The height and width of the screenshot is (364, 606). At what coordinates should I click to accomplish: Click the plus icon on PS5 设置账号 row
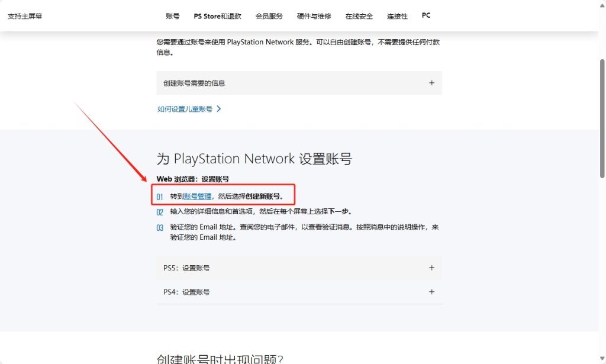click(x=431, y=268)
